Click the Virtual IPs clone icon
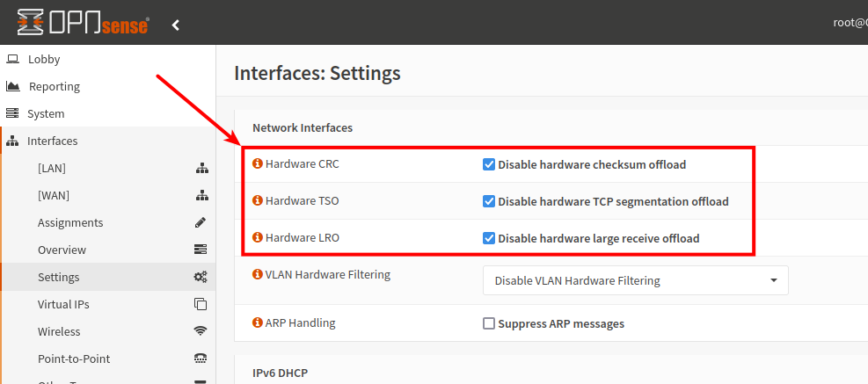868x384 pixels. [201, 304]
